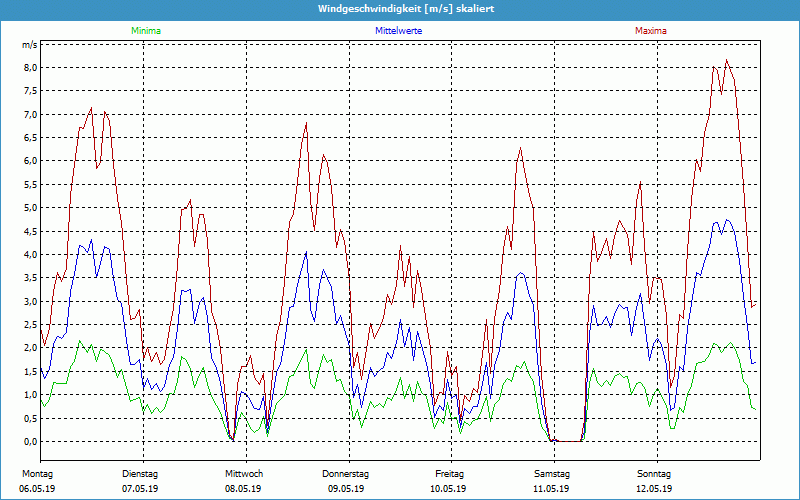This screenshot has height=500, width=800.
Task: Click the 09.05.19 date label
Action: coord(346,489)
